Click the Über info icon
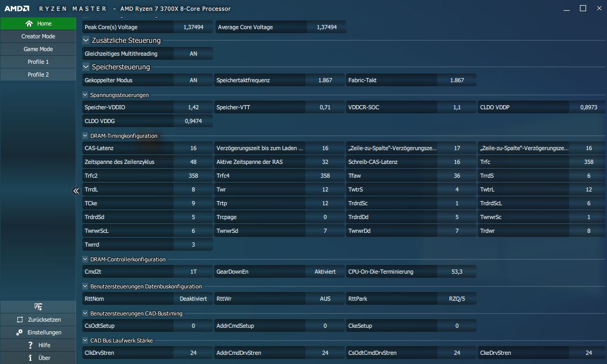This screenshot has width=607, height=364. [x=30, y=358]
